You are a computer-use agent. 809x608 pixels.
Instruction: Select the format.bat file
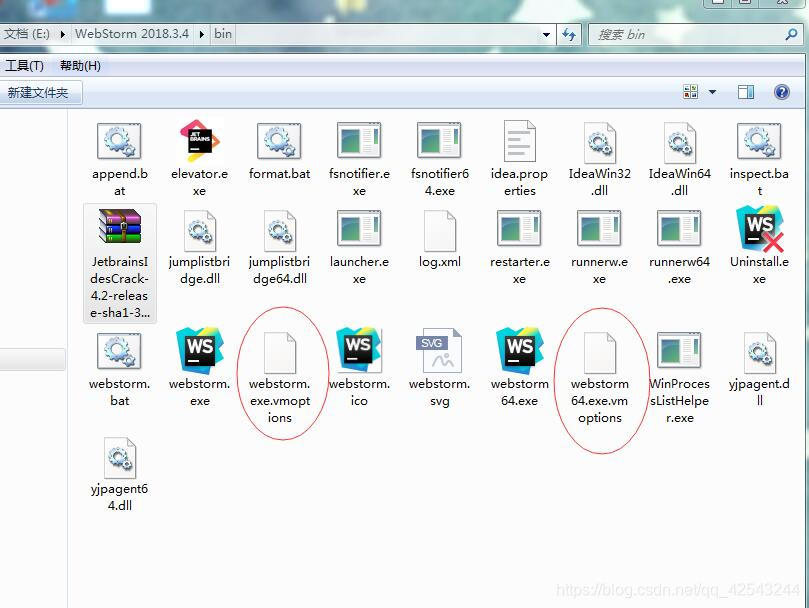coord(279,159)
